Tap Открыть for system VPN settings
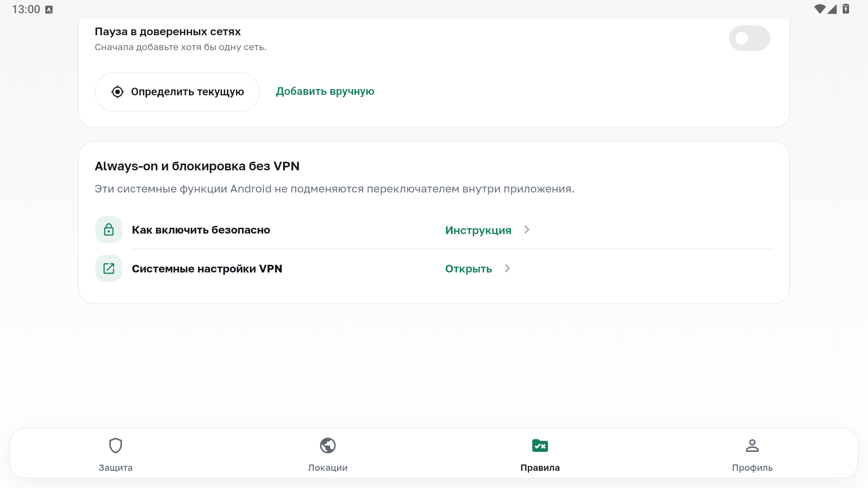This screenshot has height=488, width=868. click(468, 269)
